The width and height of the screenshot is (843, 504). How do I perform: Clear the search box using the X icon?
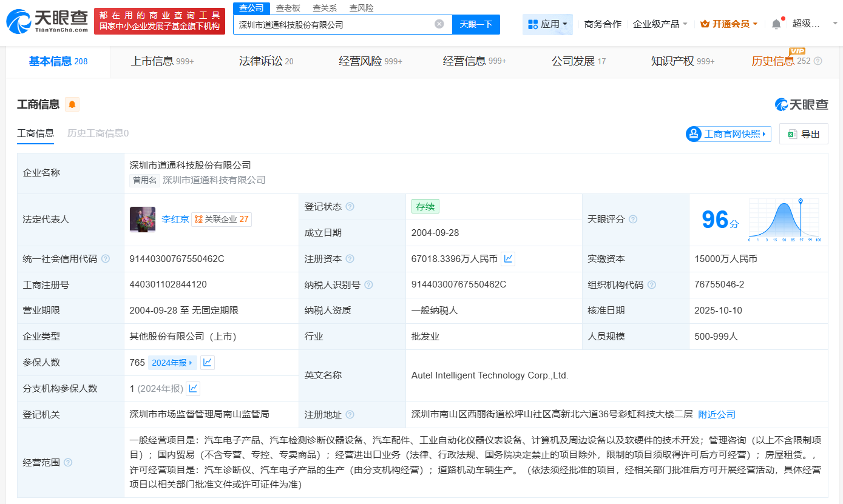tap(440, 24)
